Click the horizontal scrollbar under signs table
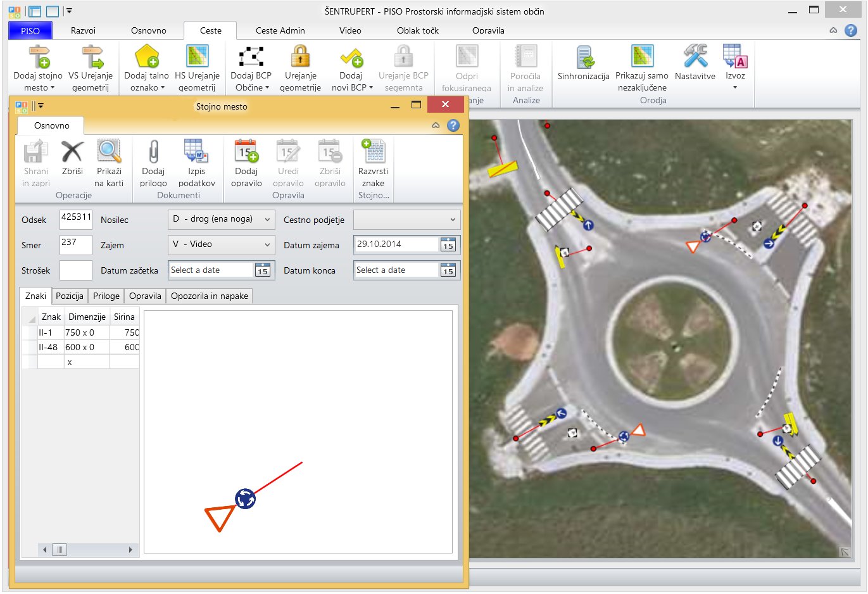Image resolution: width=868 pixels, height=594 pixels. click(x=87, y=550)
